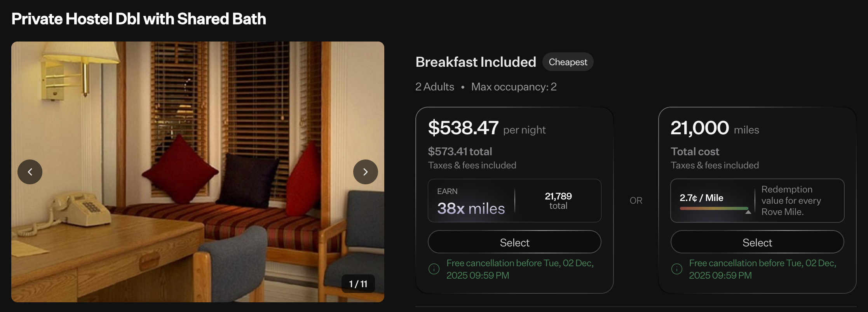This screenshot has width=868, height=312.
Task: Click the redemption value color bar
Action: (713, 208)
